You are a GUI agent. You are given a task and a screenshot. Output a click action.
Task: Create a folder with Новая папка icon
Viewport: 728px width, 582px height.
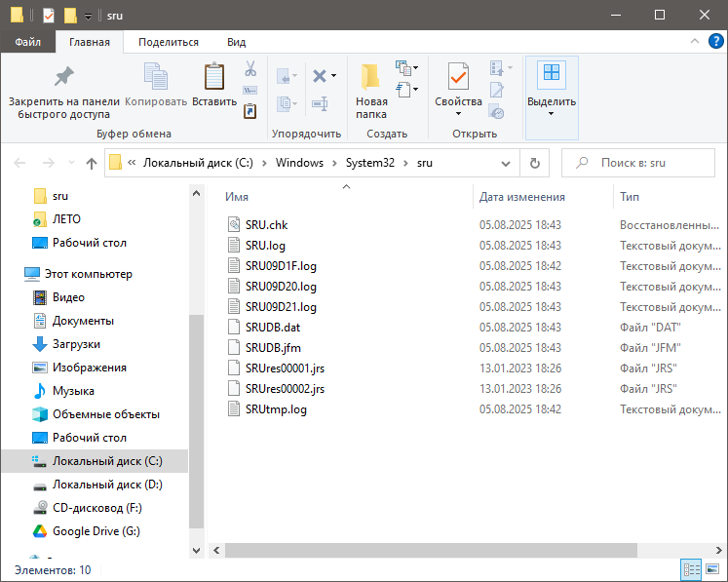[x=370, y=76]
